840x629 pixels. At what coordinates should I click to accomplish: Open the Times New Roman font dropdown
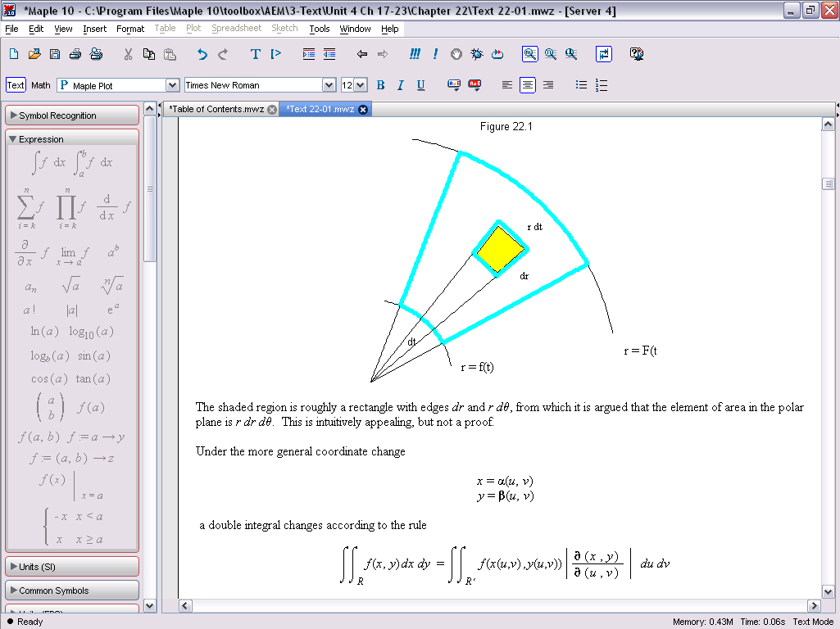pos(329,85)
